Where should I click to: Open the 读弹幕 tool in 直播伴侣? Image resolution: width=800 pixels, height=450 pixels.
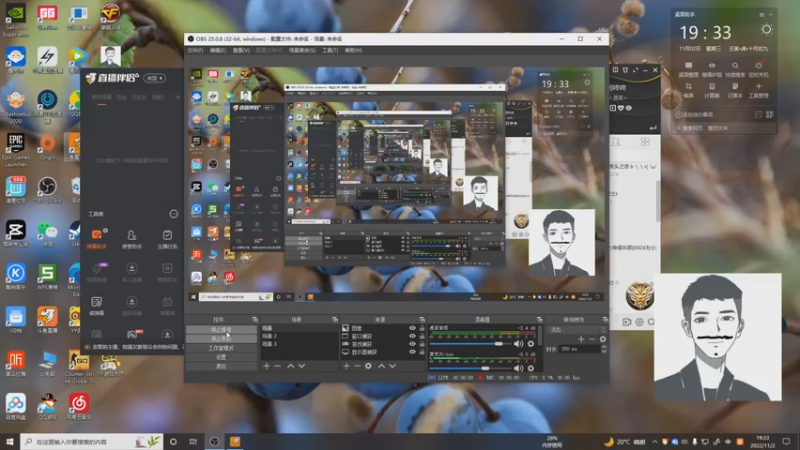coord(96,306)
